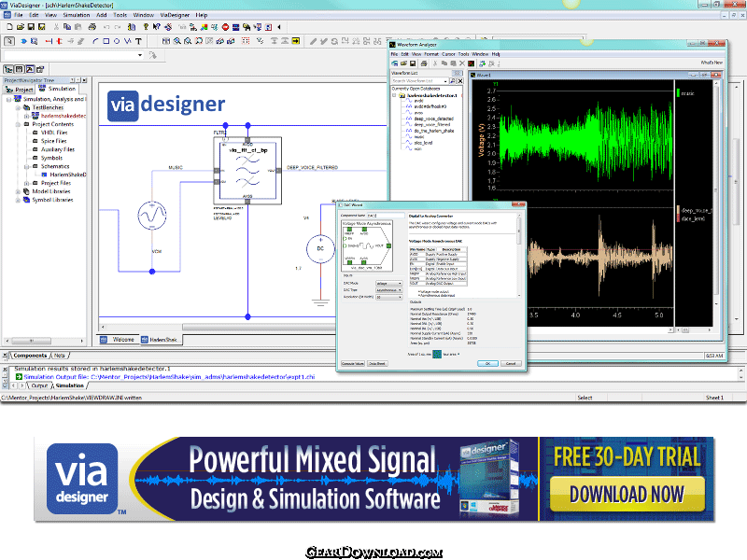Image resolution: width=747 pixels, height=560 pixels.
Task: Click the Data Sheet button
Action: pyautogui.click(x=377, y=363)
